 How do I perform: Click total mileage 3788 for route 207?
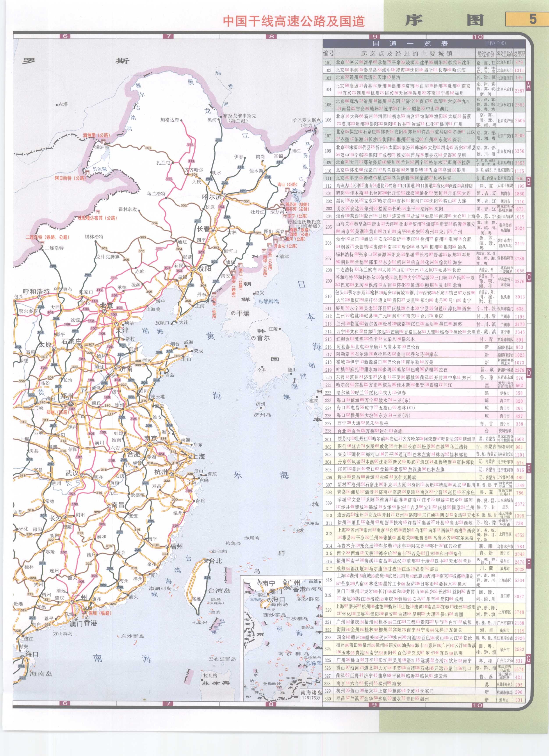[519, 258]
